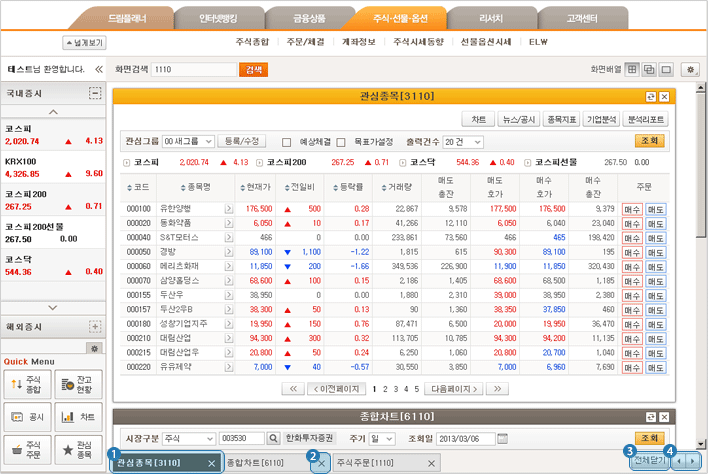This screenshot has width=708, height=474.
Task: Sort the table by 거래량 column
Action: (x=397, y=187)
